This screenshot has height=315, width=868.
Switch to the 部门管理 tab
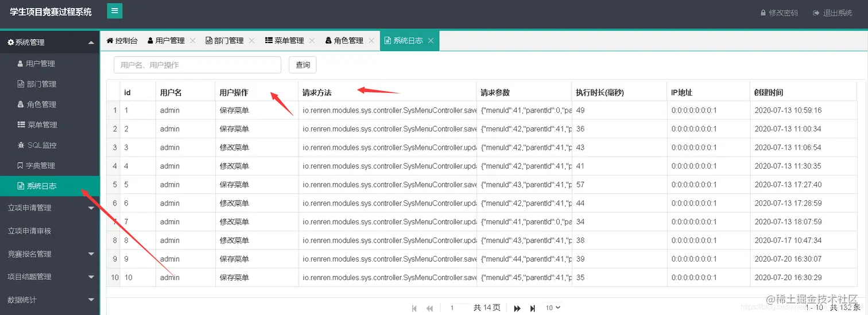225,41
